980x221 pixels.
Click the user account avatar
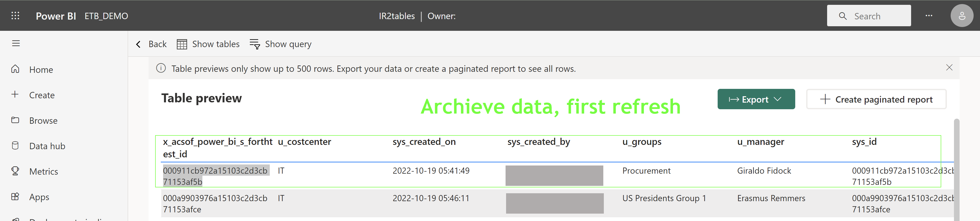961,16
